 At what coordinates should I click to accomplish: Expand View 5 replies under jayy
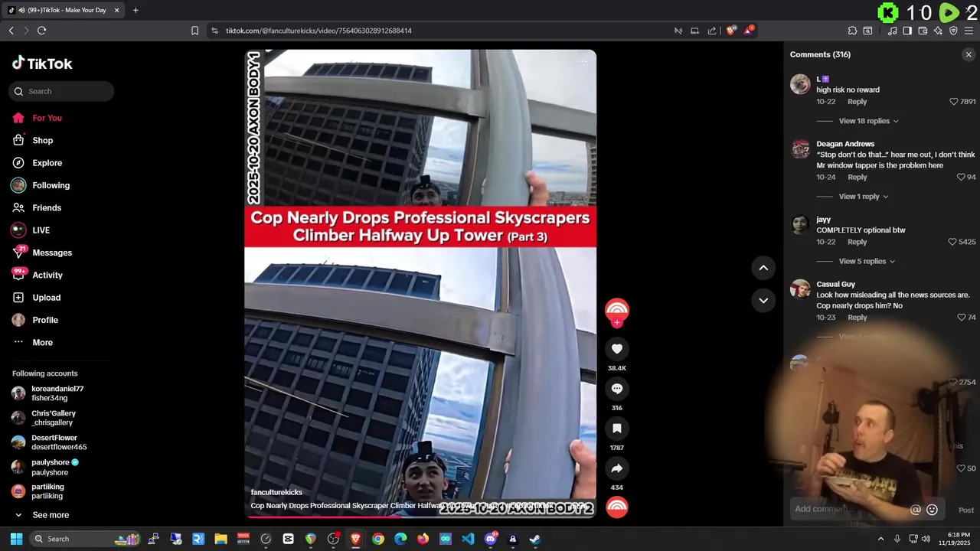867,261
